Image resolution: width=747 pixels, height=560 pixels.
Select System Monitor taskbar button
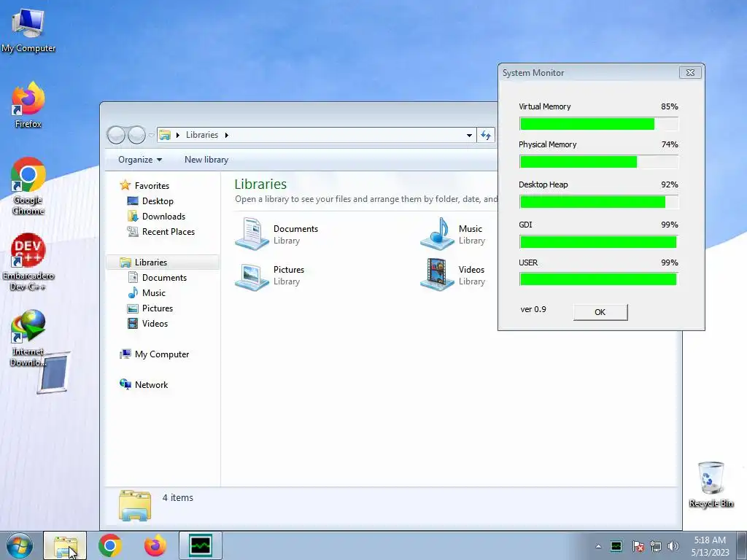tap(200, 545)
